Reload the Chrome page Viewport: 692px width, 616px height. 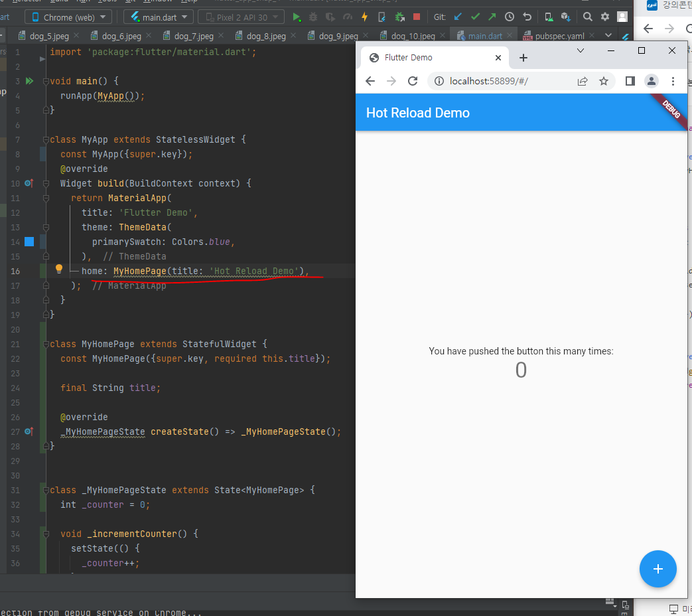[x=413, y=81]
